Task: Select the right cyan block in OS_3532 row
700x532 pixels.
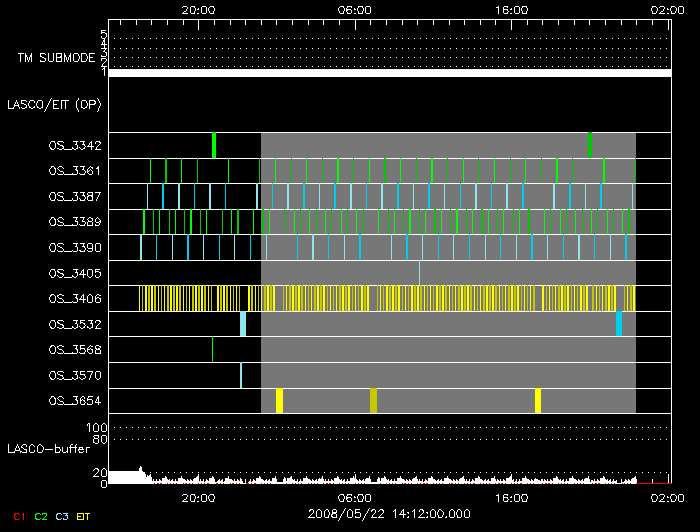Action: (619, 324)
